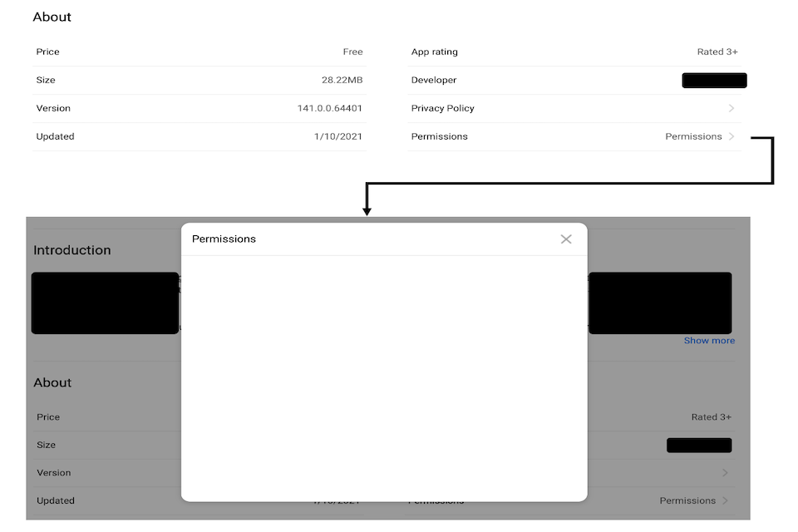Click the dimmed Permissions chevron behind the dialog

[x=726, y=500]
